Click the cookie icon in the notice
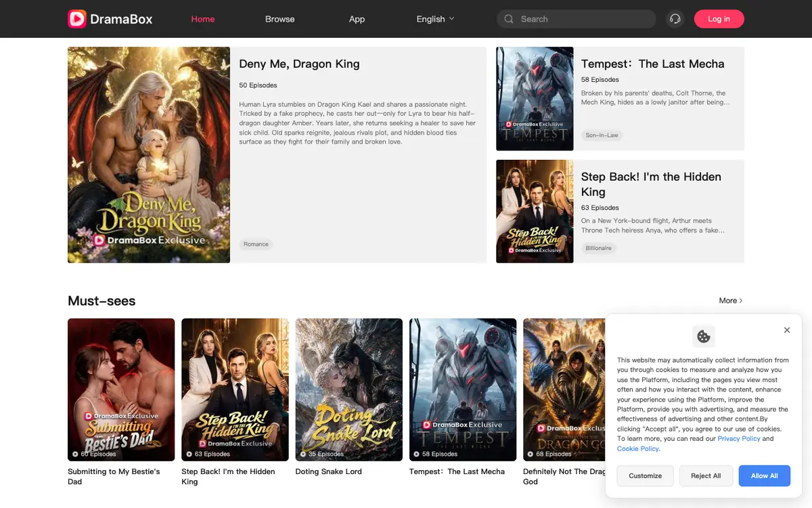The width and height of the screenshot is (812, 508). tap(704, 336)
